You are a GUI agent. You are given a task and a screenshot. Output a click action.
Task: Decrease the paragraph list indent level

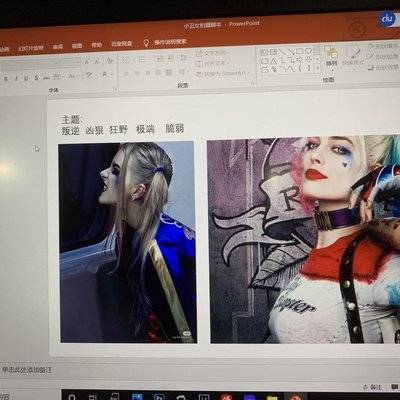(159, 59)
